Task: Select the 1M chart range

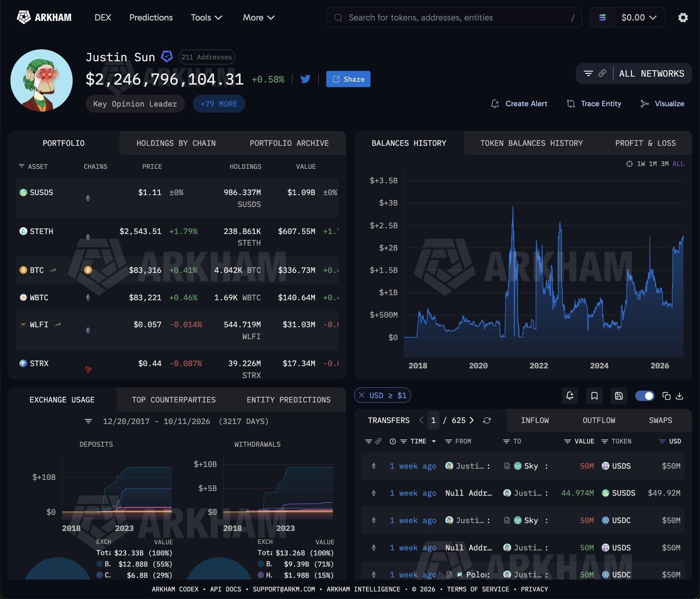Action: tap(653, 164)
